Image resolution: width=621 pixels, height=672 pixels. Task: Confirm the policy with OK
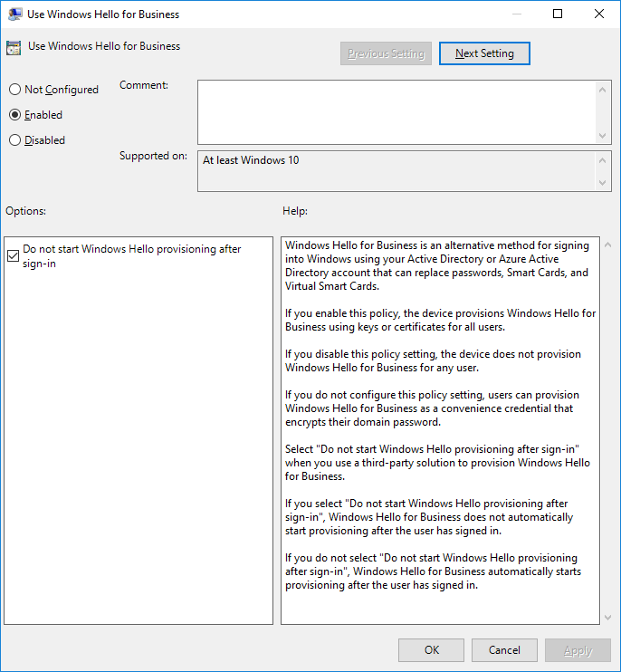pyautogui.click(x=432, y=650)
